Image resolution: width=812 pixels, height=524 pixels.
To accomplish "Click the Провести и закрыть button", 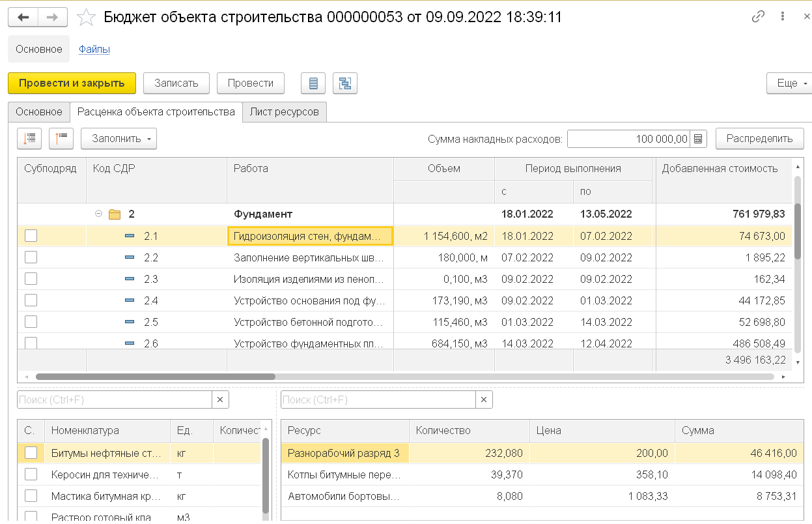I will pyautogui.click(x=72, y=83).
